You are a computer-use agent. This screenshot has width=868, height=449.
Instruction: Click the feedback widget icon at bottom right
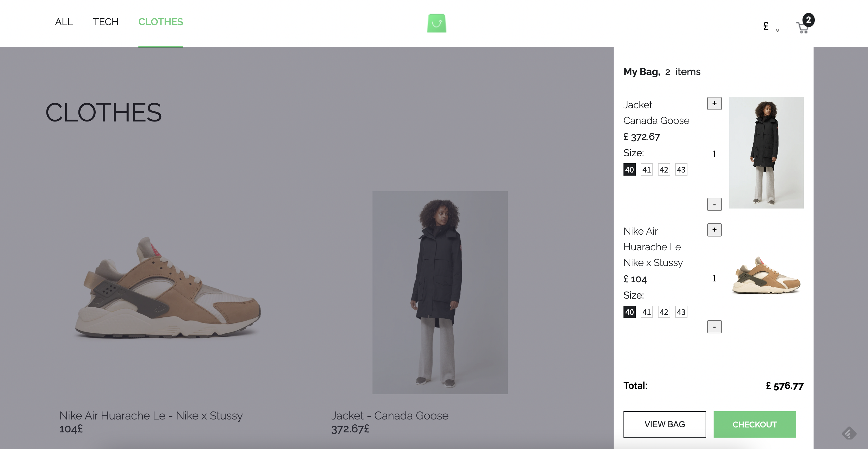pos(849,433)
